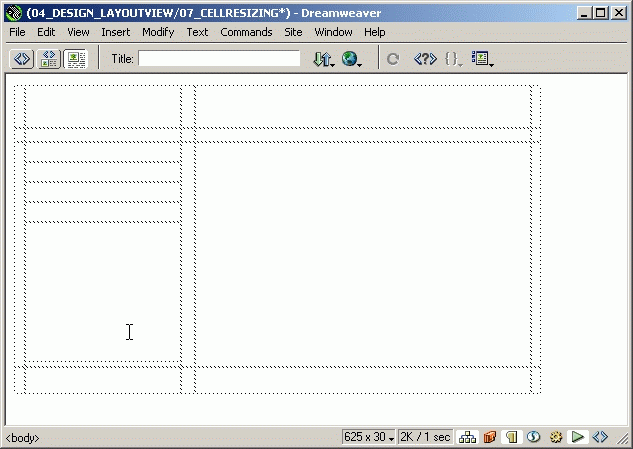Screen dimensions: 633x449
Task: Show the Assets panel from launcher
Action: coord(490,437)
